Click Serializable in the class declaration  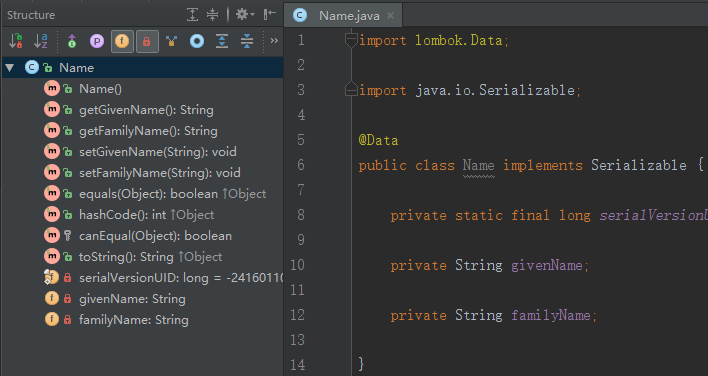tap(639, 165)
